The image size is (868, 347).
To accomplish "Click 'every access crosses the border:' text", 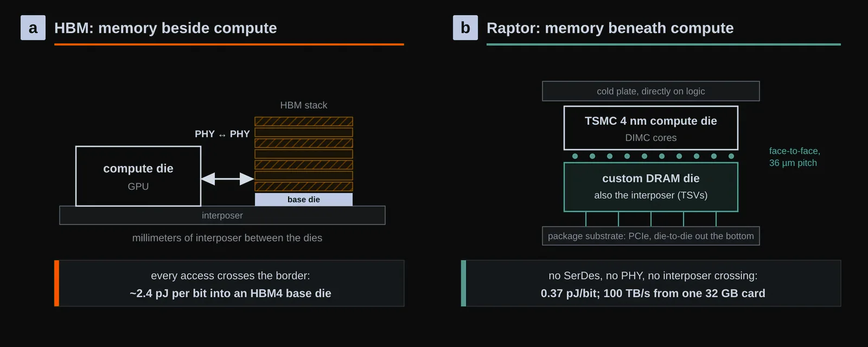I will tap(231, 275).
